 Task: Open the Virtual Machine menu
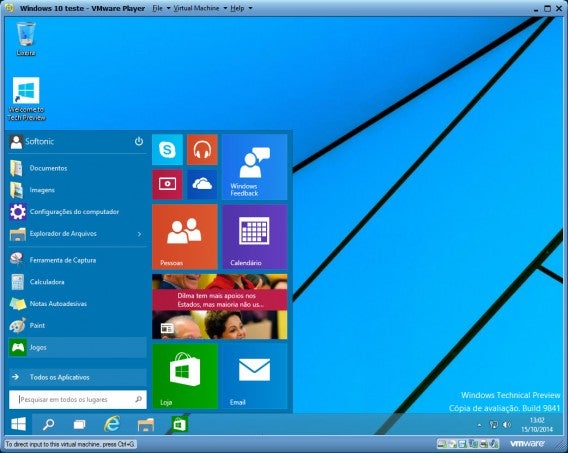196,8
